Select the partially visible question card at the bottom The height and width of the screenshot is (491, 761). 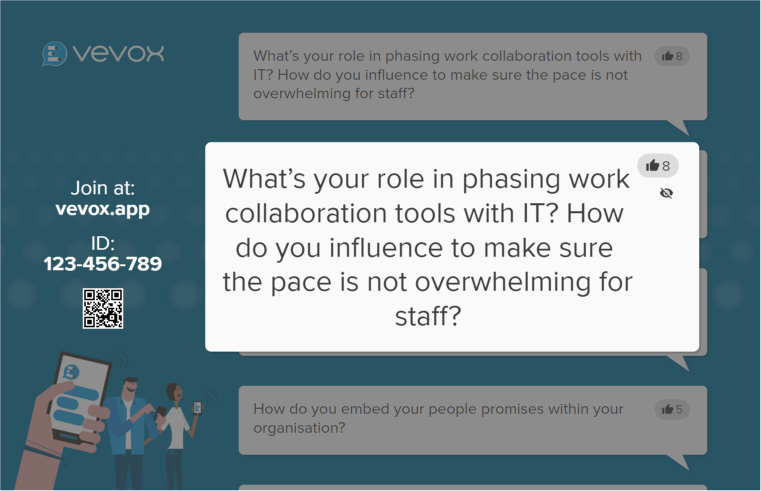pos(472,487)
